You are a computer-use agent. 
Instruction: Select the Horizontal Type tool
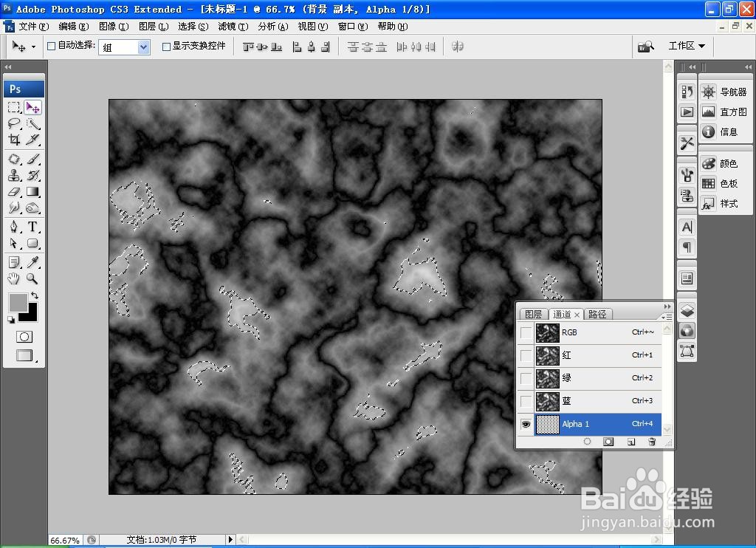click(32, 227)
